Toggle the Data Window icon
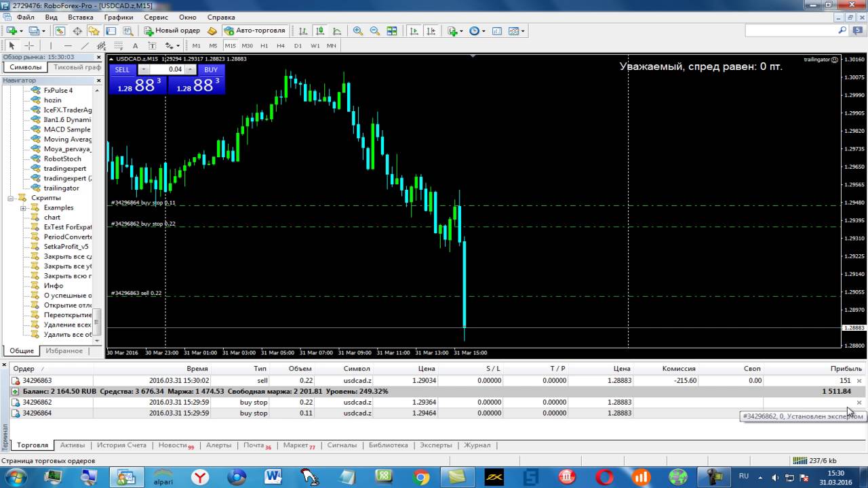Viewport: 868px width, 488px height. tap(77, 31)
